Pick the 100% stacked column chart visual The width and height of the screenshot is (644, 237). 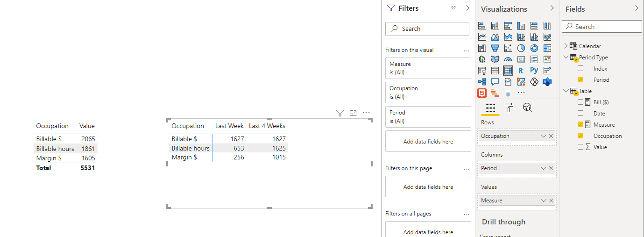547,26
